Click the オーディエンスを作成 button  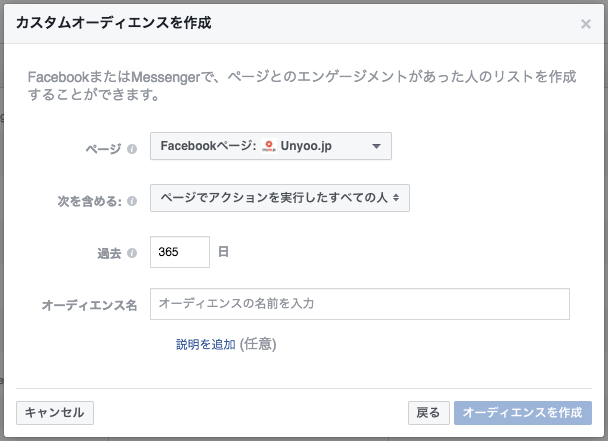pyautogui.click(x=523, y=413)
